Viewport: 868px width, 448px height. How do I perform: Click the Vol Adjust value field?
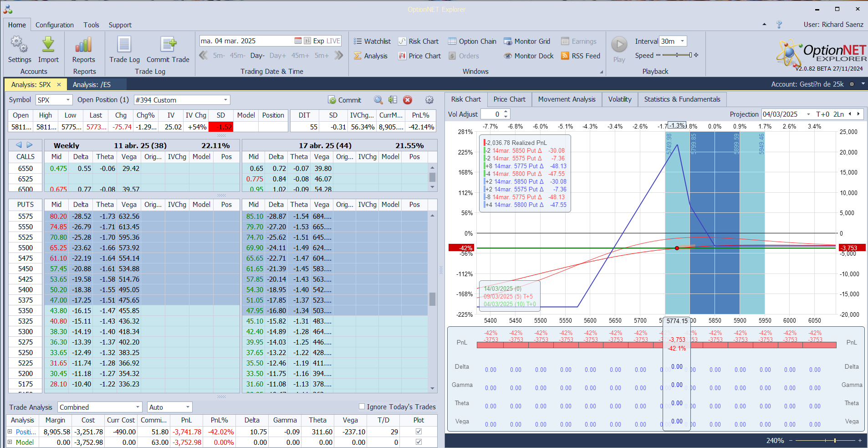click(492, 114)
